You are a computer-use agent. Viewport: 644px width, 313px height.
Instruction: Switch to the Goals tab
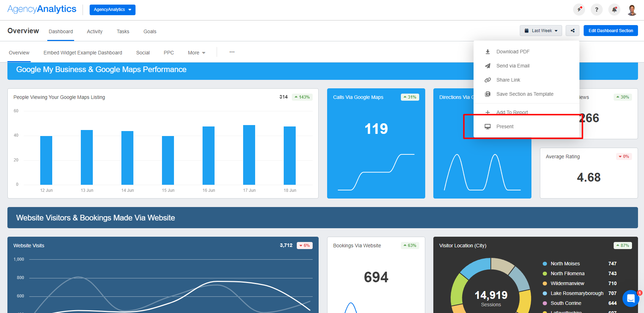(150, 31)
